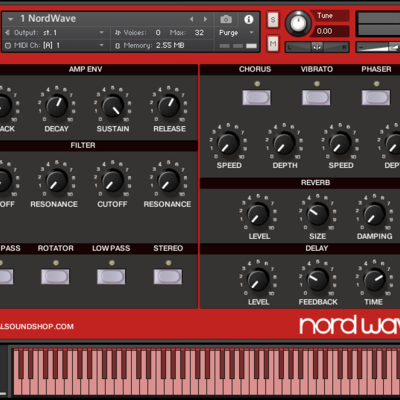Solo the instrument with S button

point(273,20)
